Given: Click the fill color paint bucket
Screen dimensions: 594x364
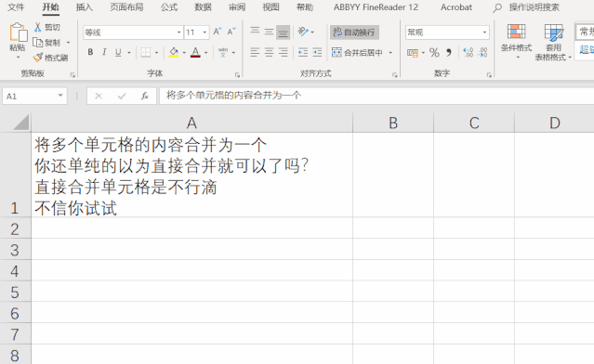Looking at the screenshot, I should tap(174, 52).
